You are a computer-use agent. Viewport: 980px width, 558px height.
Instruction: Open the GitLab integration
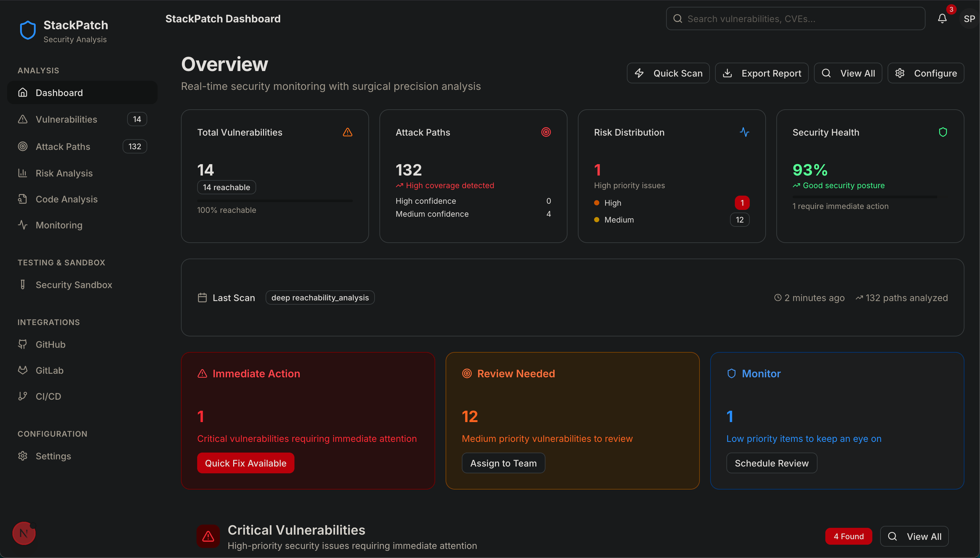[82, 370]
